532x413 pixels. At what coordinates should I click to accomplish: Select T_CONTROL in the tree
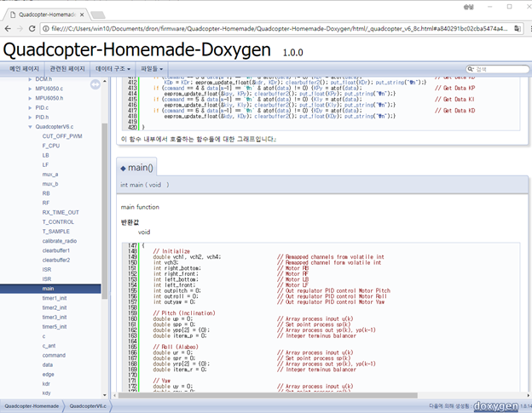pyautogui.click(x=58, y=222)
